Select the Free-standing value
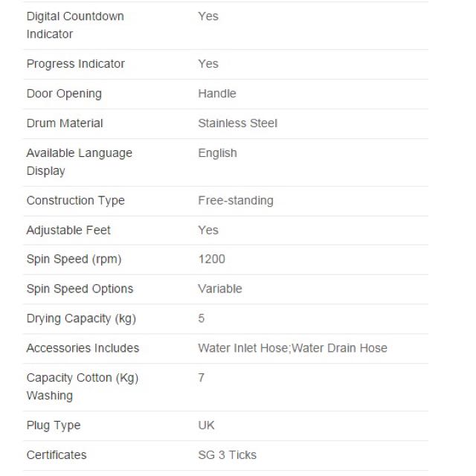 click(x=236, y=201)
